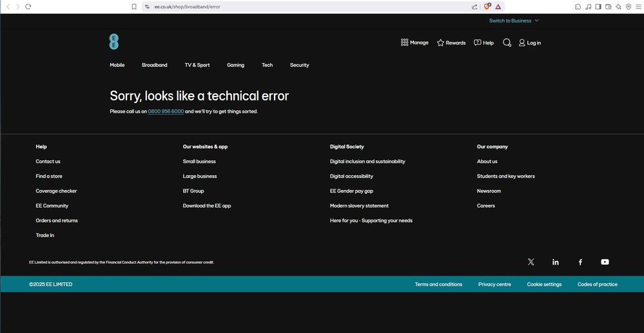This screenshot has height=333, width=644.
Task: Open Coverage checker
Action: 56,191
